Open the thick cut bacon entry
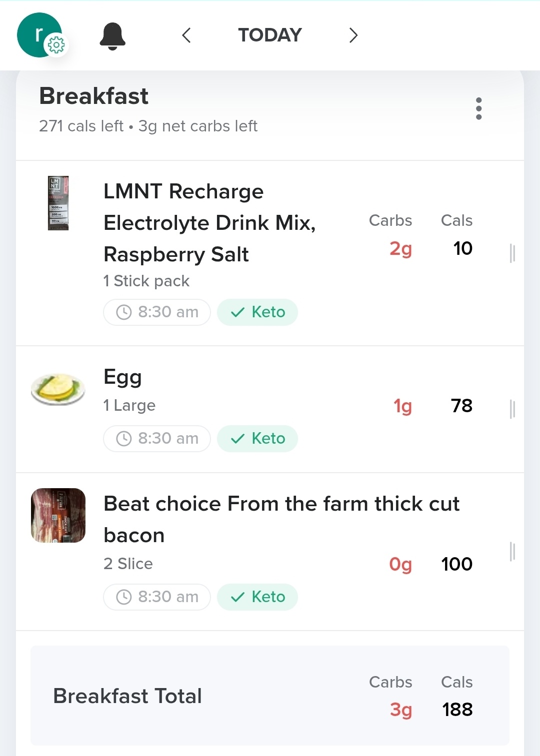540x756 pixels. click(x=281, y=519)
